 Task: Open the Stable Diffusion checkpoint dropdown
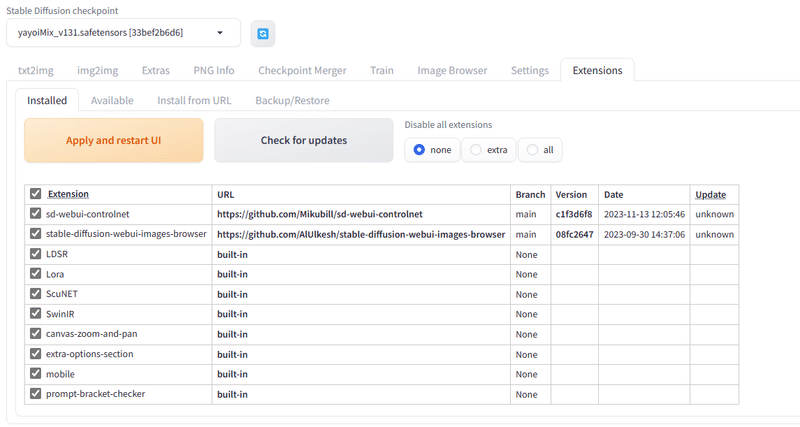tap(123, 33)
